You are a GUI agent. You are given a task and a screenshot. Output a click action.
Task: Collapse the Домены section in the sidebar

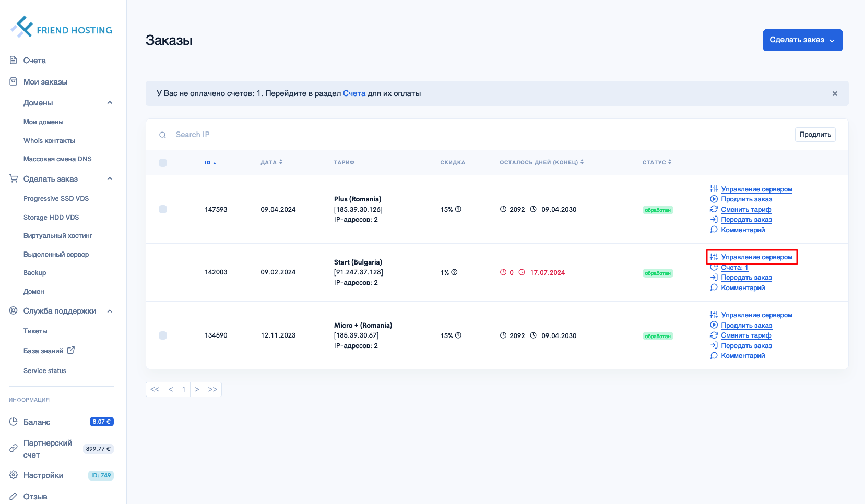(x=110, y=102)
